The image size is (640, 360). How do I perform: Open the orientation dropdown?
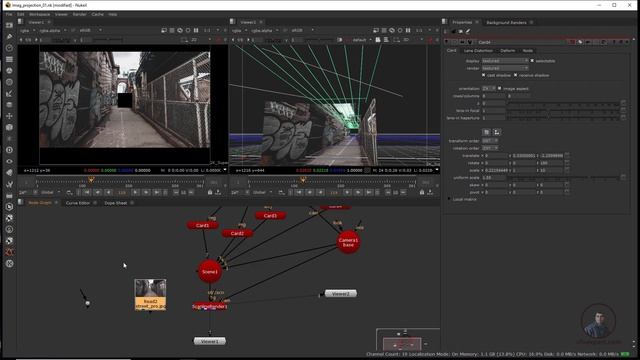coord(489,89)
